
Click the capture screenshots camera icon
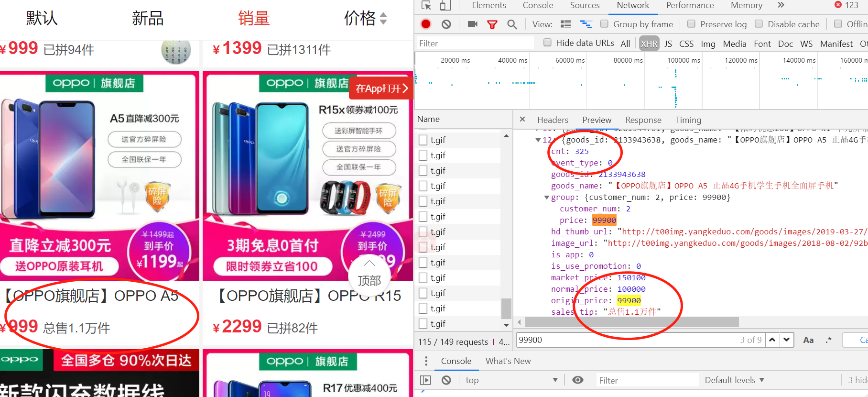pyautogui.click(x=473, y=24)
